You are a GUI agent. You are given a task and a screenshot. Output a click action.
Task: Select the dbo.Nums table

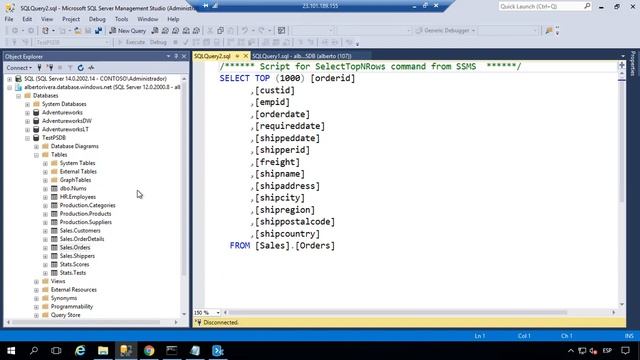pos(73,188)
